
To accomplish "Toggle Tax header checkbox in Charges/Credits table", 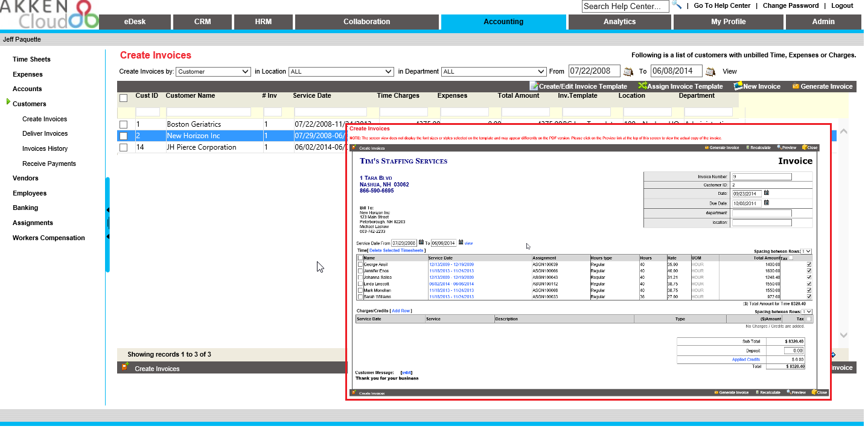I will (x=809, y=319).
